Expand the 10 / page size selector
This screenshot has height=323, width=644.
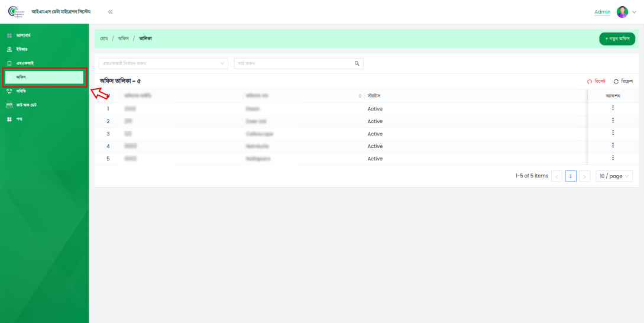point(614,176)
